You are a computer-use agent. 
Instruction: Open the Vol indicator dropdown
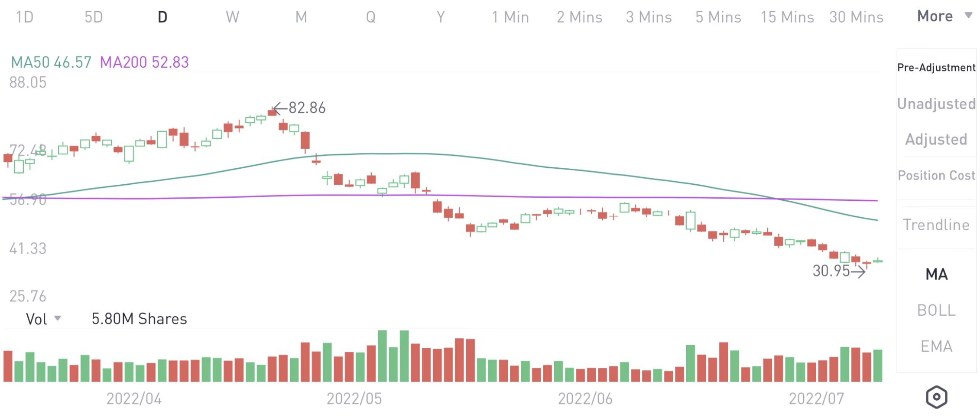[x=43, y=319]
